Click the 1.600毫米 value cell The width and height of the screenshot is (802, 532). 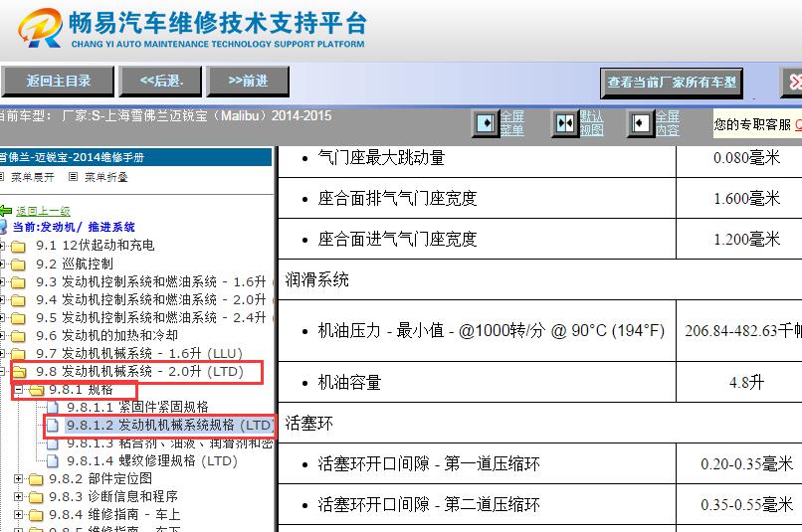[x=746, y=198]
